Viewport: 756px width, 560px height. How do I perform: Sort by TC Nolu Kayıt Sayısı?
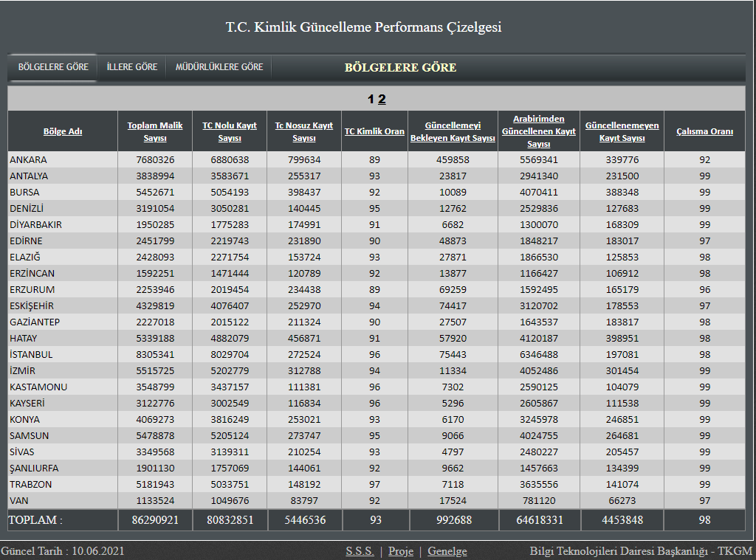(230, 131)
